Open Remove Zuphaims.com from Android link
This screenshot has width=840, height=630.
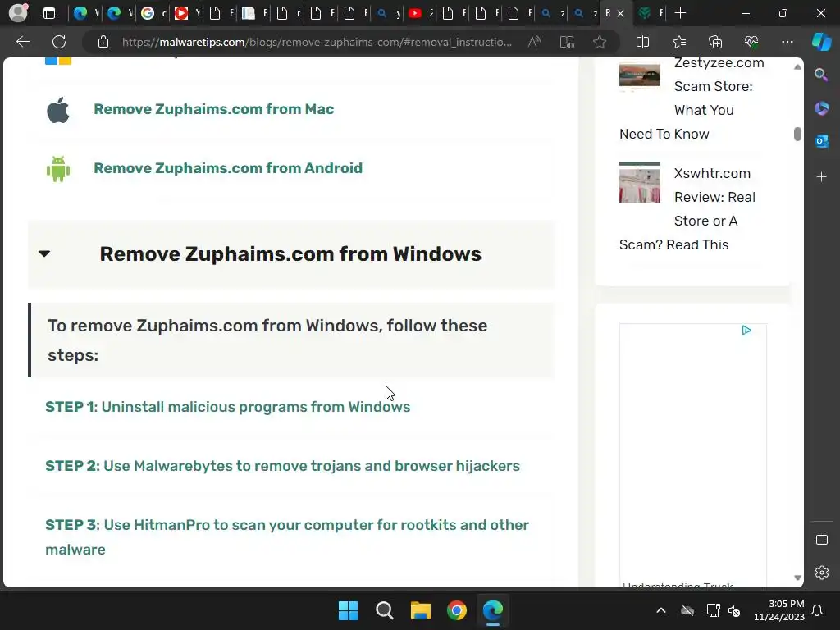[x=228, y=168]
